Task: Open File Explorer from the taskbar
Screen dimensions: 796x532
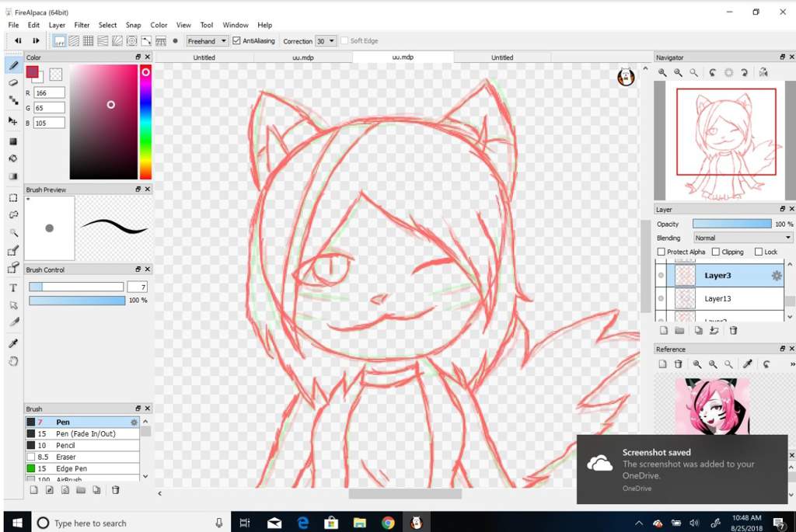Action: [359, 523]
